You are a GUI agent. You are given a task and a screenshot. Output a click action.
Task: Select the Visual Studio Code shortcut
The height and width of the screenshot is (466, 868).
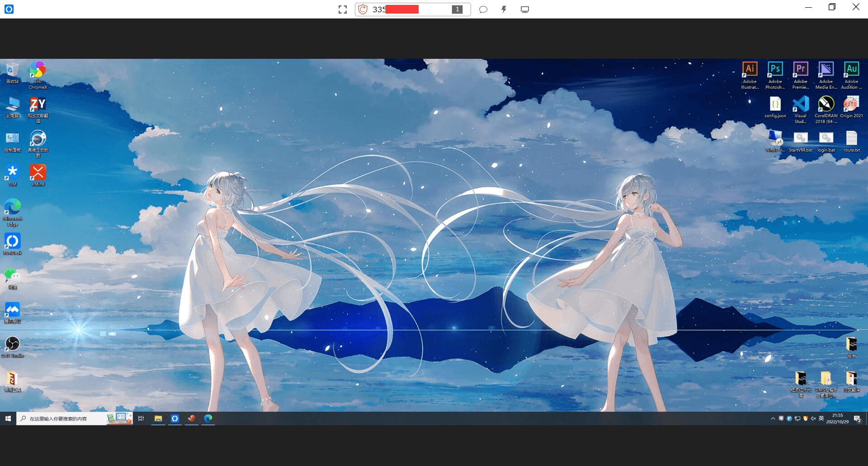801,109
